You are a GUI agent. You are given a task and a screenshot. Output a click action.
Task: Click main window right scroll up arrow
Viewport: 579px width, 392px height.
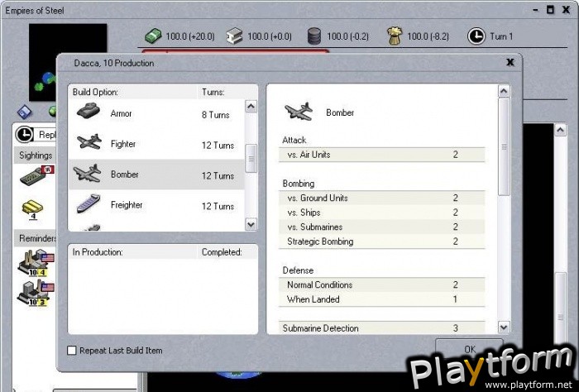[560, 130]
